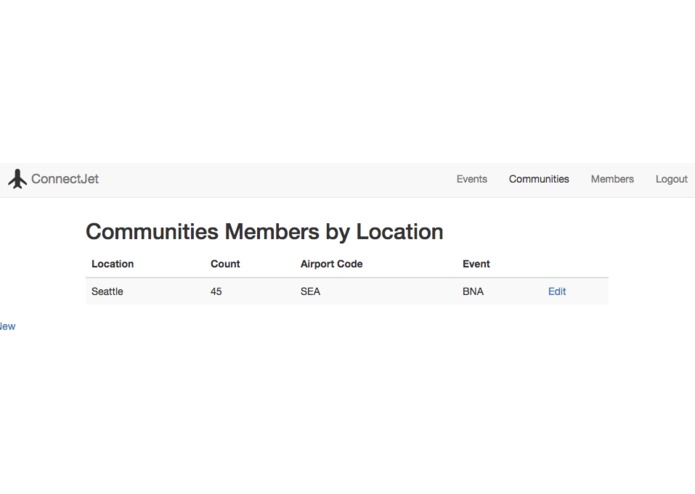Select the Airport Code column header
The width and height of the screenshot is (695, 494).
(x=332, y=264)
